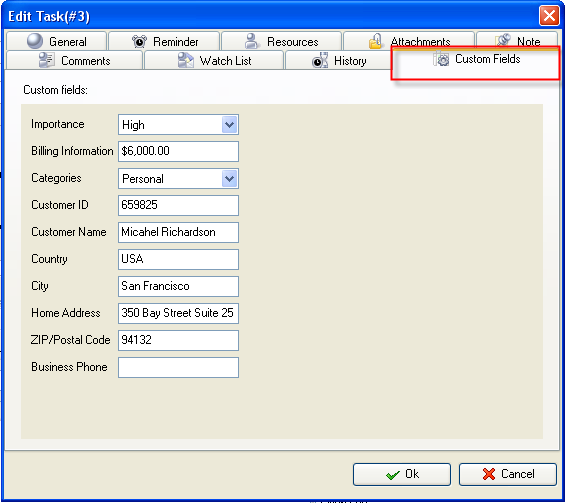
Task: Click the City label
Action: point(40,286)
